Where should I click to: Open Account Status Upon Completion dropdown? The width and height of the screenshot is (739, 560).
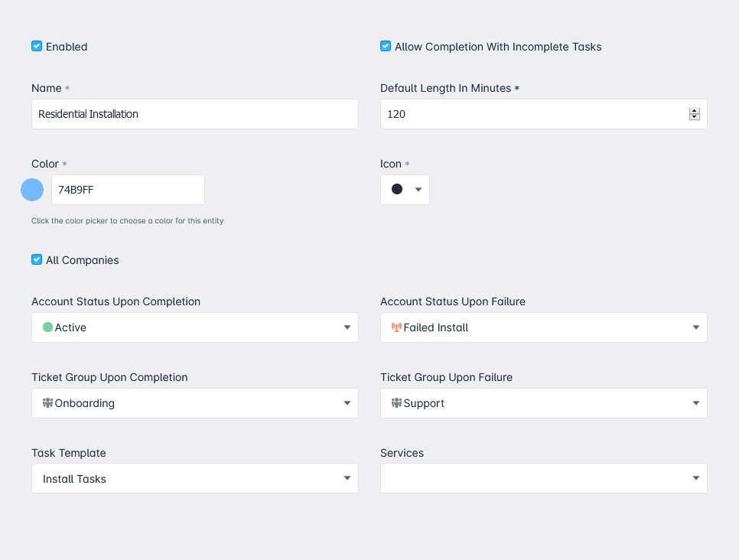[194, 327]
